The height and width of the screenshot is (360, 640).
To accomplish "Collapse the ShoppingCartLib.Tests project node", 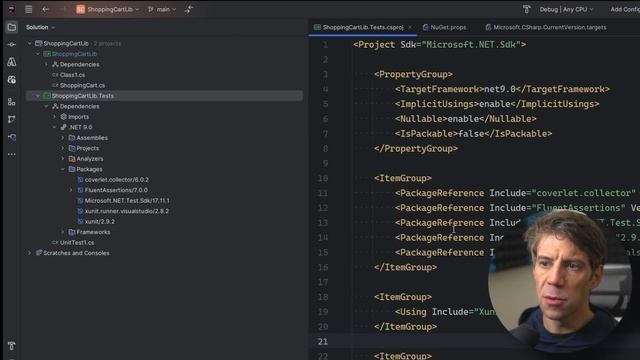I will pos(38,96).
